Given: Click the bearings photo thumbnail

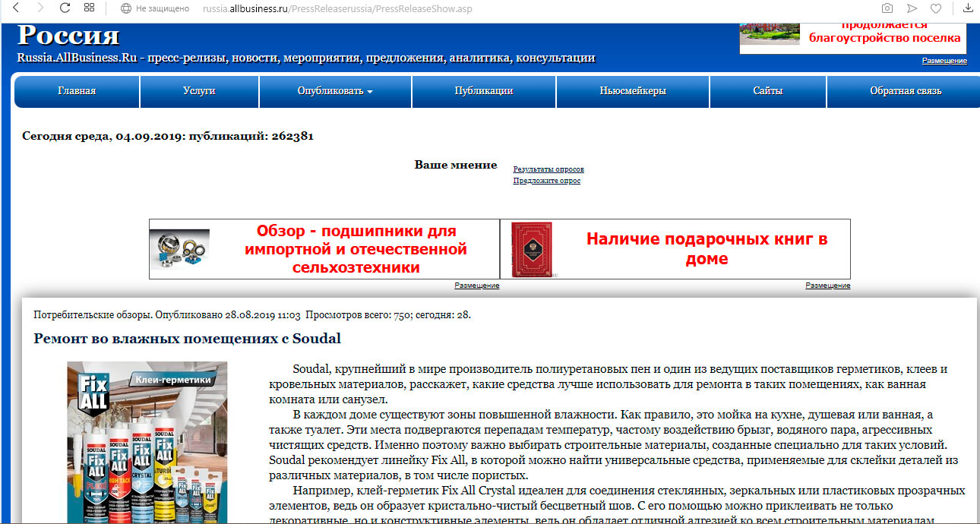Looking at the screenshot, I should coord(179,250).
